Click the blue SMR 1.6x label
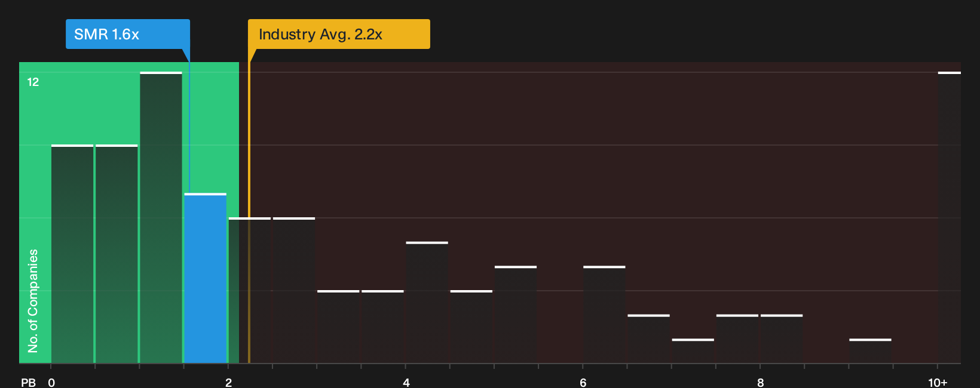Viewport: 980px width, 388px height. tap(128, 34)
